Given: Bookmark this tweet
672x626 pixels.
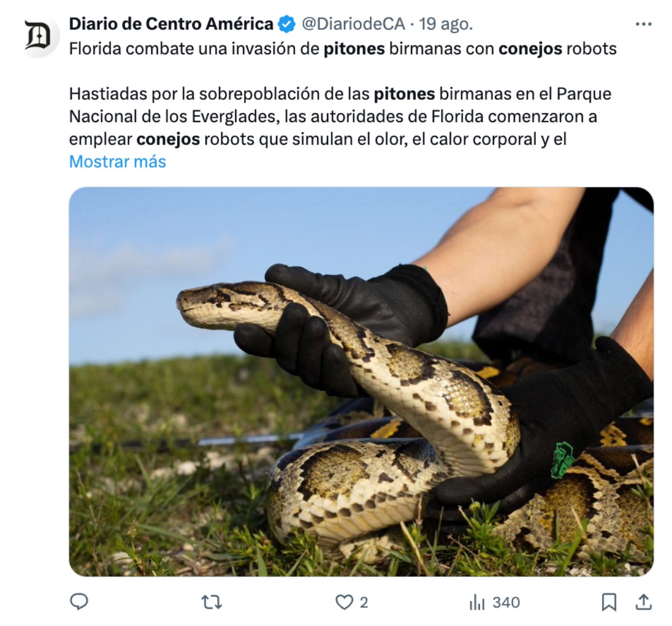Looking at the screenshot, I should [609, 602].
